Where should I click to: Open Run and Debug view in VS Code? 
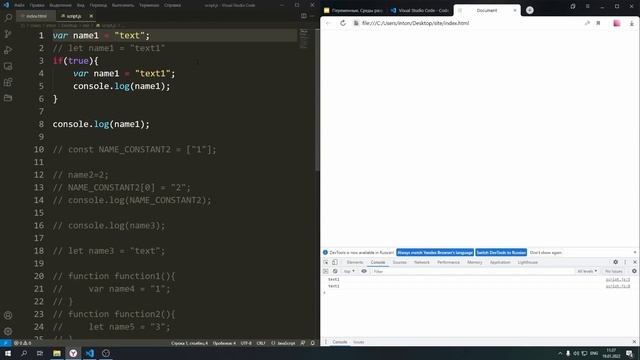(x=8, y=50)
